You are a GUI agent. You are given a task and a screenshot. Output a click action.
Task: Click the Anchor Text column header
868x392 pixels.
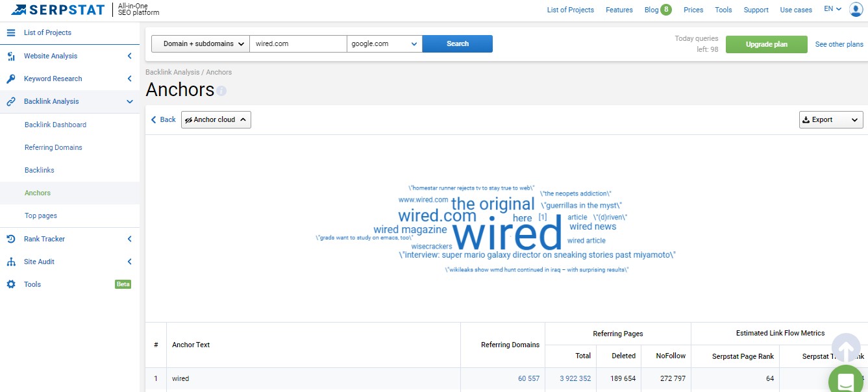191,345
